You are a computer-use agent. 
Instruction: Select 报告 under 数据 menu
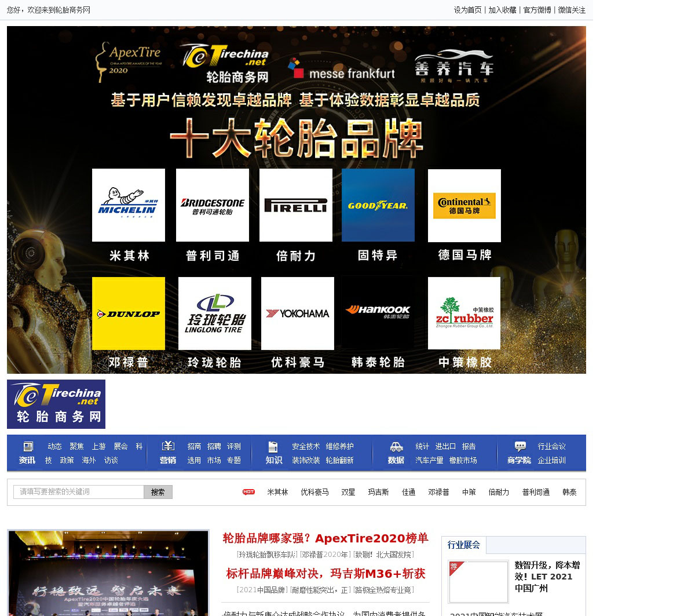coord(469,446)
